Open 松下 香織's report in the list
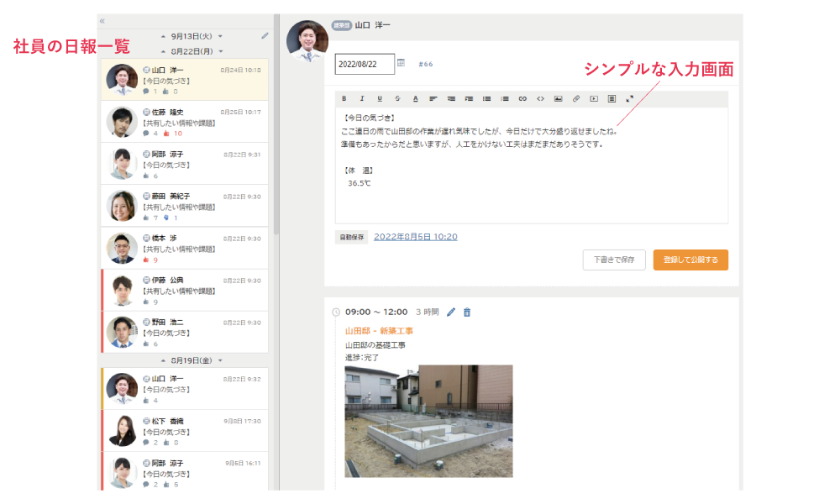 (185, 431)
